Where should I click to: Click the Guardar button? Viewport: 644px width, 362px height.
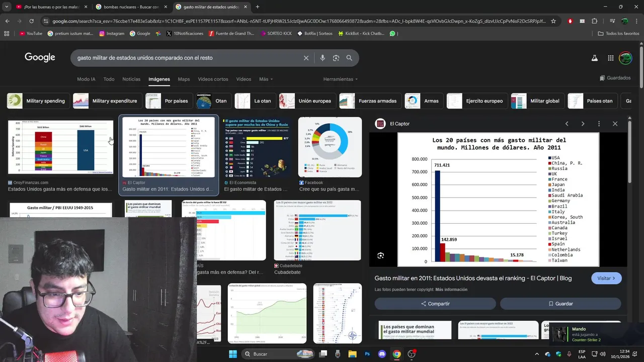click(560, 304)
